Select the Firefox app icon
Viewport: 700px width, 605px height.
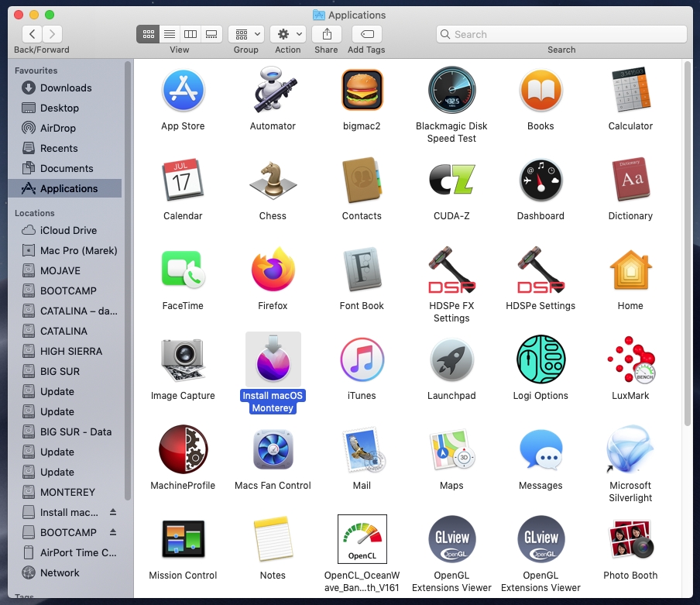273,270
